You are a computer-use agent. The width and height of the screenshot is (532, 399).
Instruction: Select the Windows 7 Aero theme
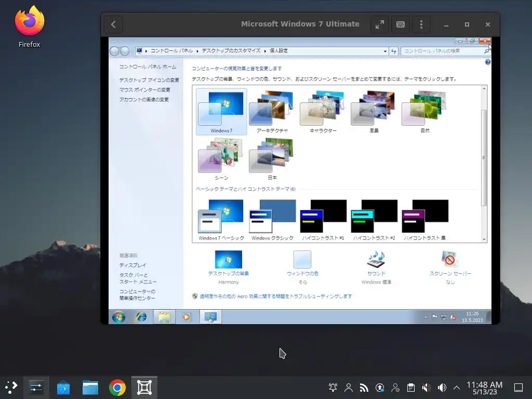coord(221,112)
